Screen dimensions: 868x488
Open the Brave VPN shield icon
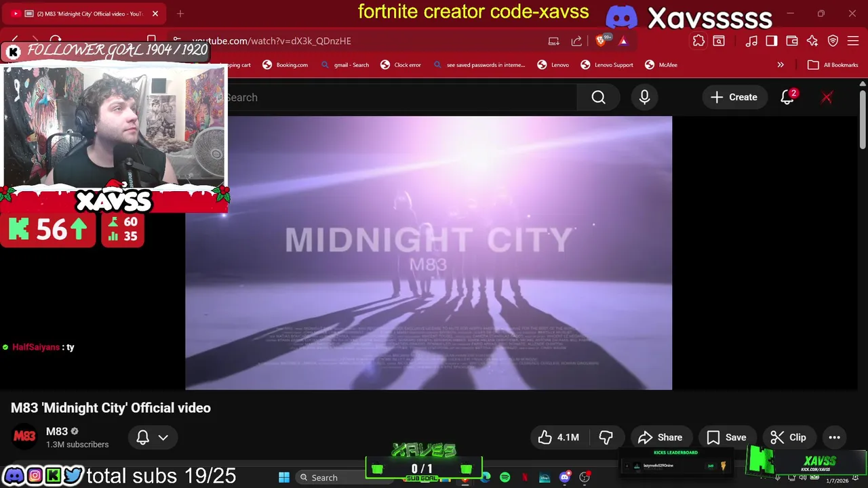tap(833, 41)
